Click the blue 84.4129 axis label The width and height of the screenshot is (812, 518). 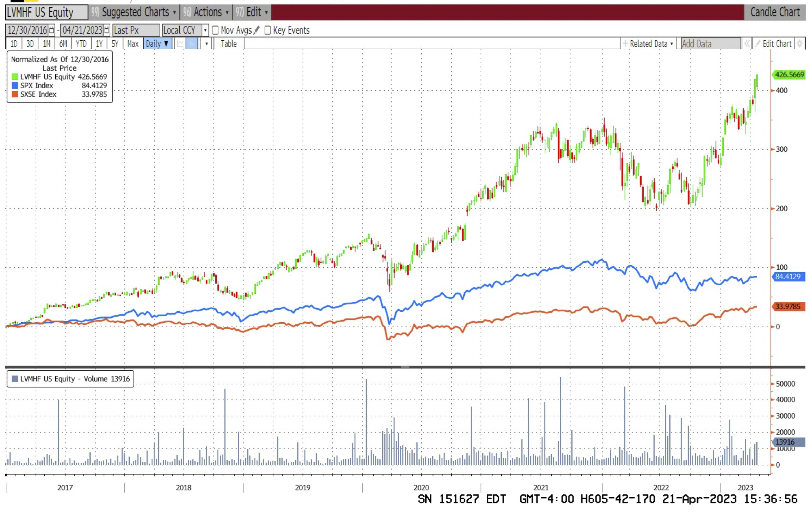point(788,277)
